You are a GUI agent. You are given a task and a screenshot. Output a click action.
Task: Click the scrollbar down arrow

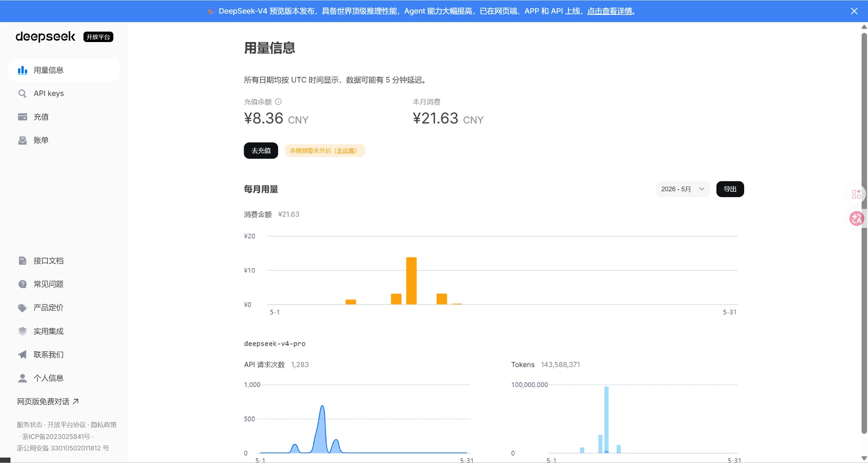coord(864,458)
